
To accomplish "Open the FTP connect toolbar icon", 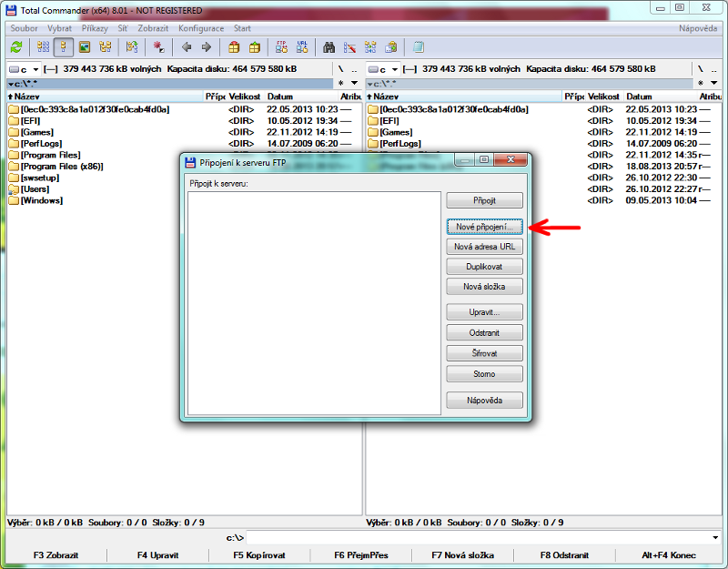I will tap(281, 47).
